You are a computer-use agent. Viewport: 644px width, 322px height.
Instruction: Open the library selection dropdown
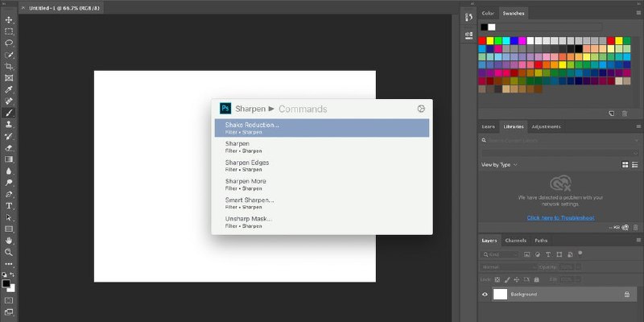560,153
